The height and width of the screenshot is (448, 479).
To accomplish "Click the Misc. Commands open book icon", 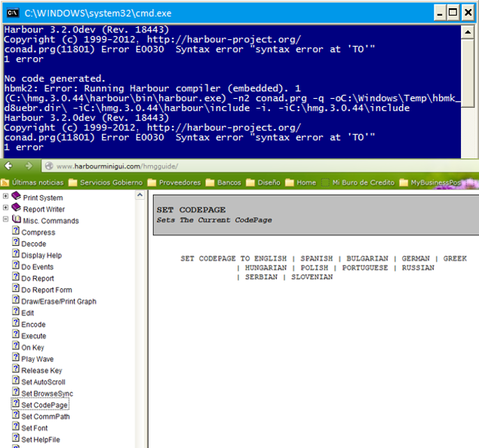I will [17, 219].
